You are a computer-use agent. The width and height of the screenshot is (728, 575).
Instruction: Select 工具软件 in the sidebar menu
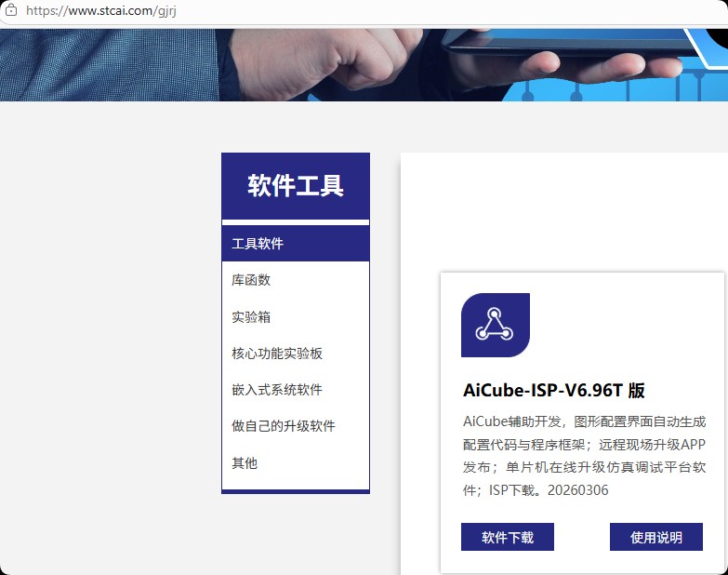pyautogui.click(x=296, y=244)
